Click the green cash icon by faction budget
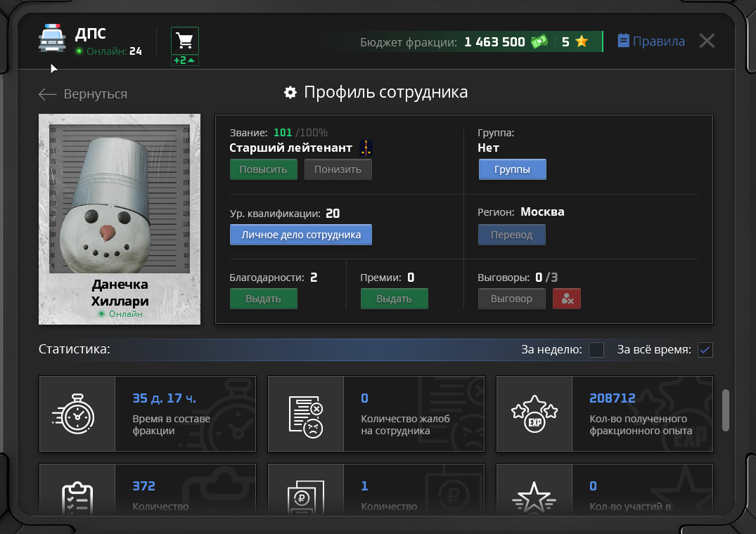Viewport: 756px width, 534px height. click(x=539, y=41)
